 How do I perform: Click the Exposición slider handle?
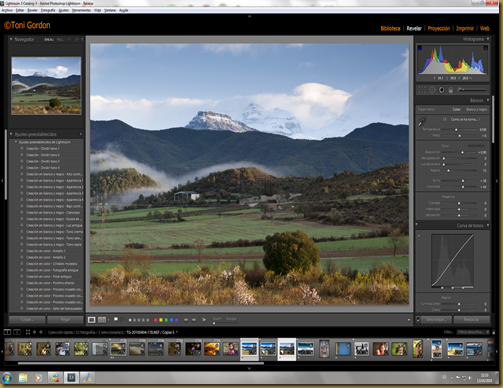(x=462, y=152)
